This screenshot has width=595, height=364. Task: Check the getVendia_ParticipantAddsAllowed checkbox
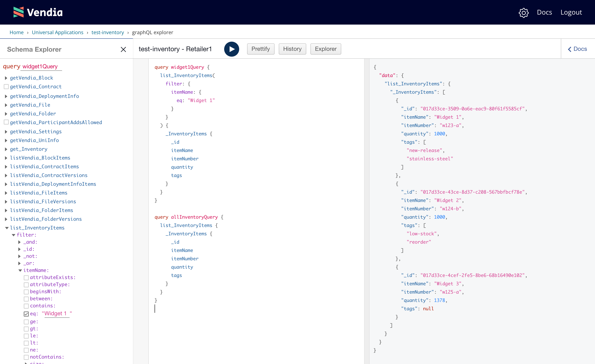pyautogui.click(x=6, y=122)
